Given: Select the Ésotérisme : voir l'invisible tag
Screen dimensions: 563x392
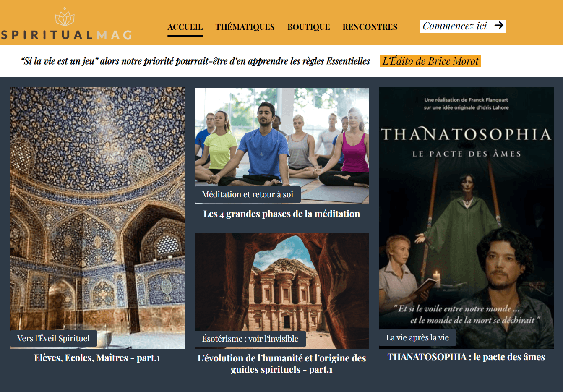Looking at the screenshot, I should [x=250, y=339].
